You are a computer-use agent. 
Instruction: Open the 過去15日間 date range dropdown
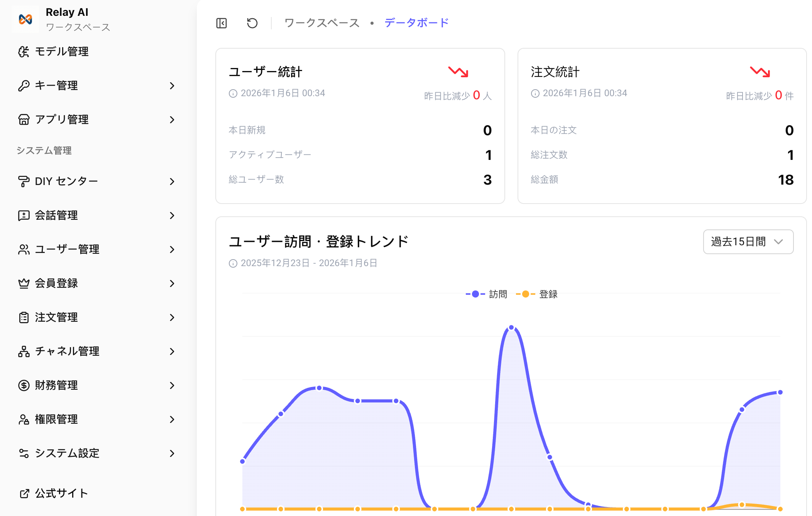[748, 242]
